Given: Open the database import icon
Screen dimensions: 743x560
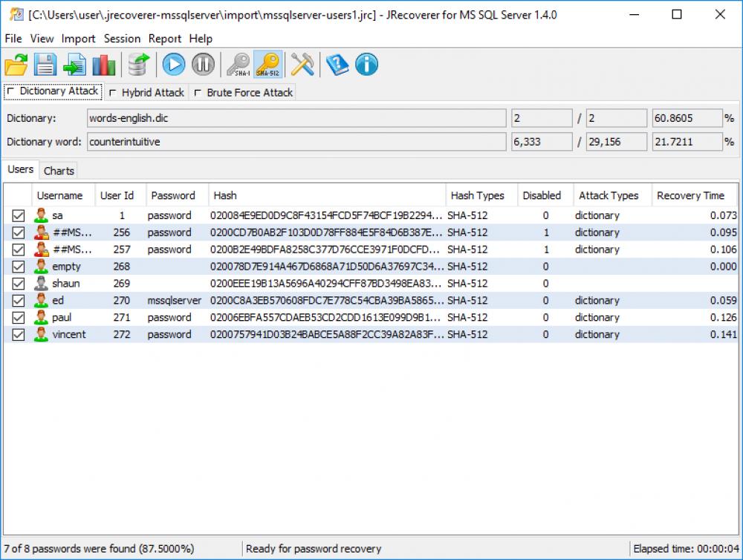Looking at the screenshot, I should (x=137, y=65).
